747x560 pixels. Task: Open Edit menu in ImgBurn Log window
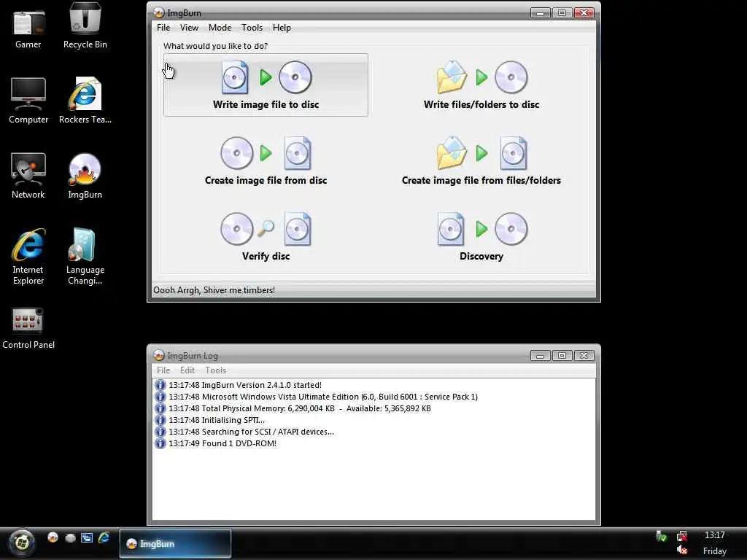pos(187,370)
